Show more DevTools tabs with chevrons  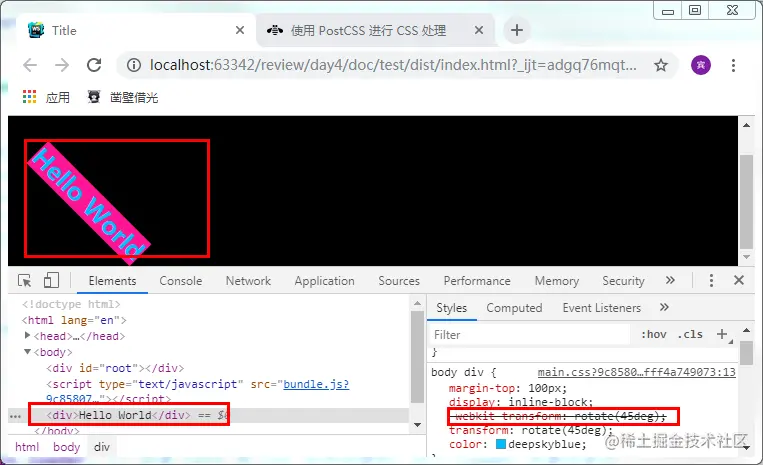point(670,280)
